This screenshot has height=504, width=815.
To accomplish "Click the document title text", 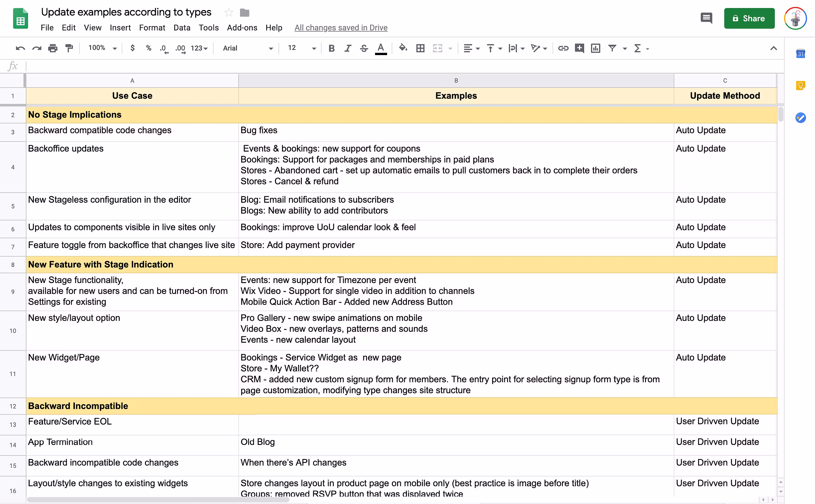I will tap(126, 12).
